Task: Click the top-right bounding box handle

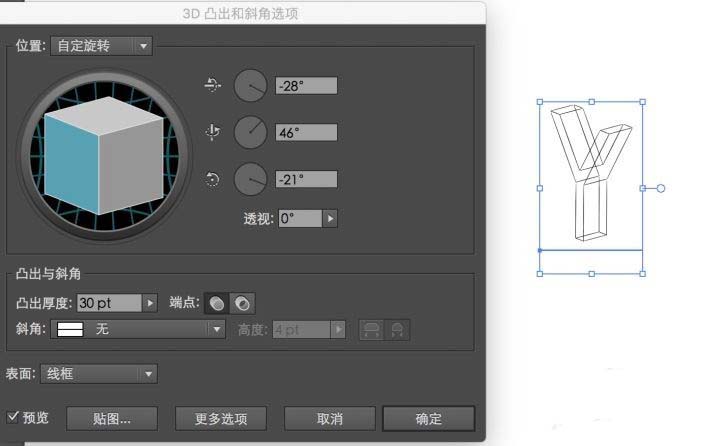Action: (x=643, y=102)
